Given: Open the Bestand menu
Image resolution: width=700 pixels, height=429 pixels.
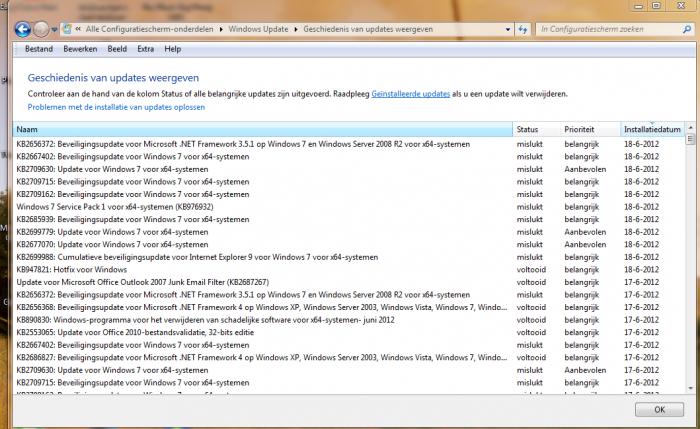Looking at the screenshot, I should (x=39, y=49).
